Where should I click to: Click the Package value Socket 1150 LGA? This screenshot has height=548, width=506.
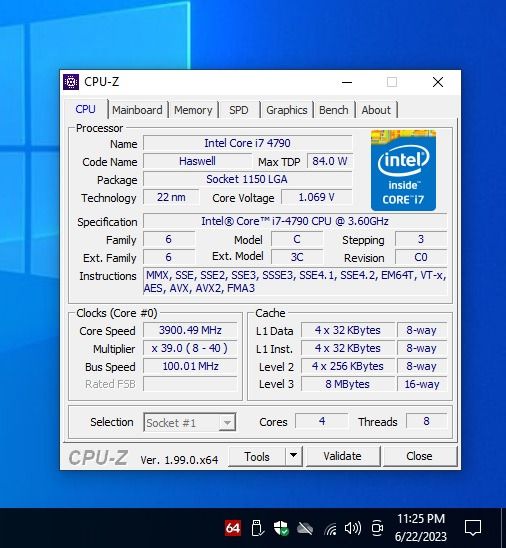pos(247,179)
